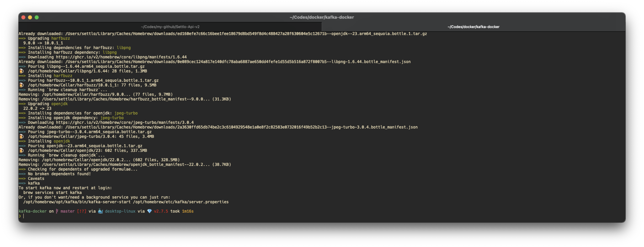Select the kafka-docker terminal tab

(x=473, y=27)
